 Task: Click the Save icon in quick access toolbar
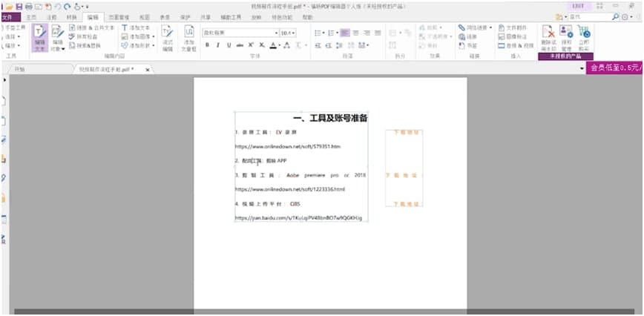[19, 7]
